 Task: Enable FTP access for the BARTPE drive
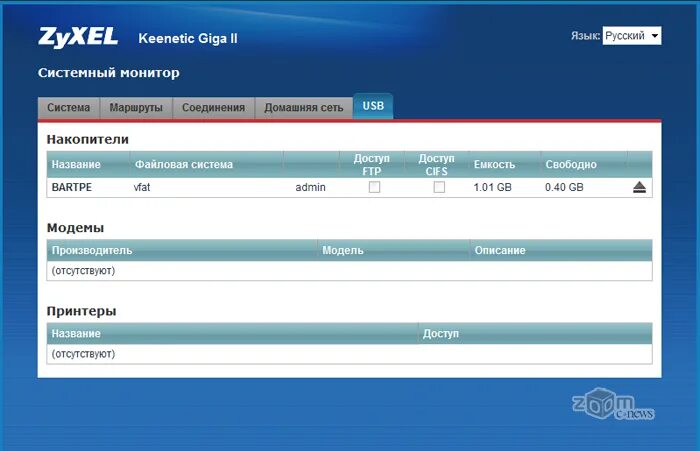374,187
